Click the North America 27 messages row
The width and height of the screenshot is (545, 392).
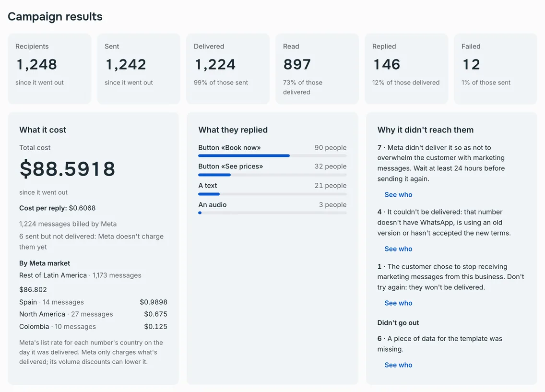[93, 314]
